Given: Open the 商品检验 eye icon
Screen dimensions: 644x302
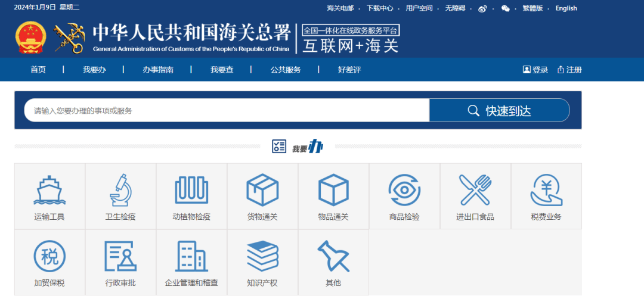Looking at the screenshot, I should tap(404, 190).
